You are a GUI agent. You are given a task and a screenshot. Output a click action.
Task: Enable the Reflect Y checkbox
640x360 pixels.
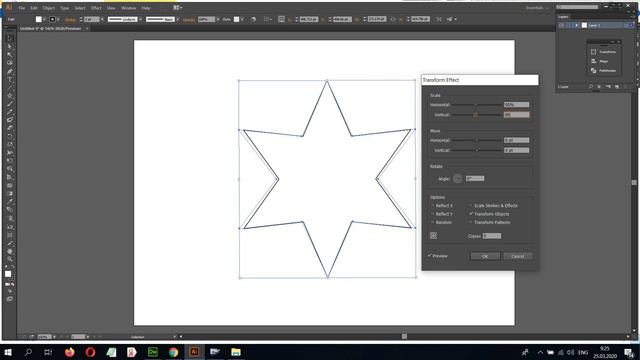pos(433,214)
